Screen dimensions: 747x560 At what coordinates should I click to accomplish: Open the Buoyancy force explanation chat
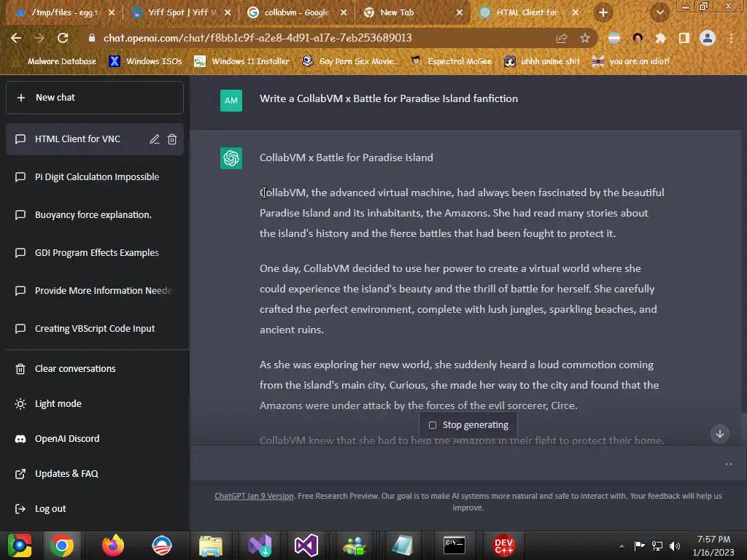pos(94,215)
